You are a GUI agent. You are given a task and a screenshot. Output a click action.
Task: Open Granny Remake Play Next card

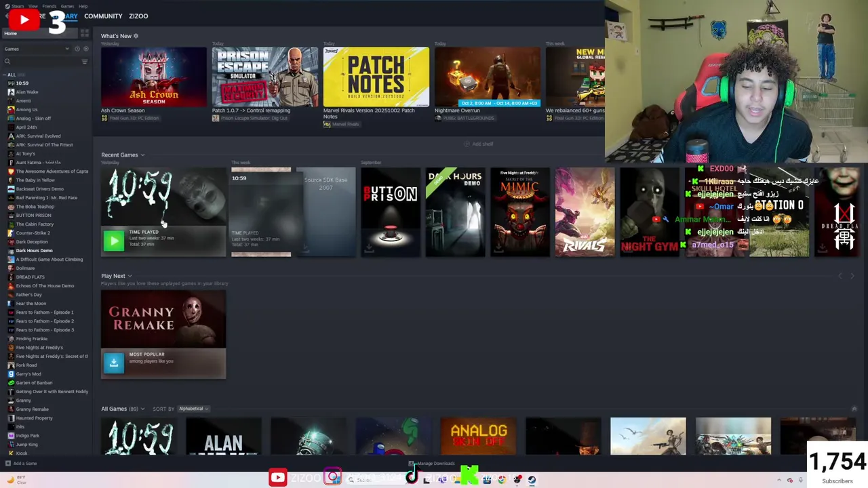pos(163,334)
